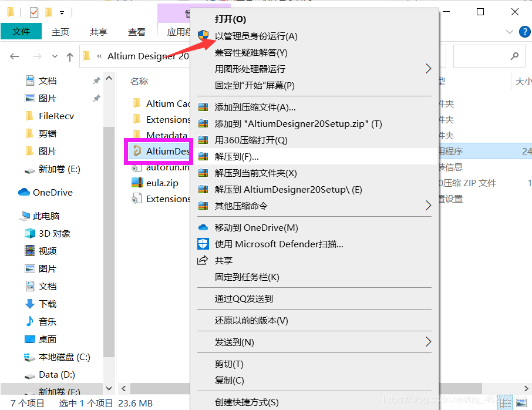Switch to the 主页 ribbon tab
The height and width of the screenshot is (410, 532).
(x=60, y=32)
